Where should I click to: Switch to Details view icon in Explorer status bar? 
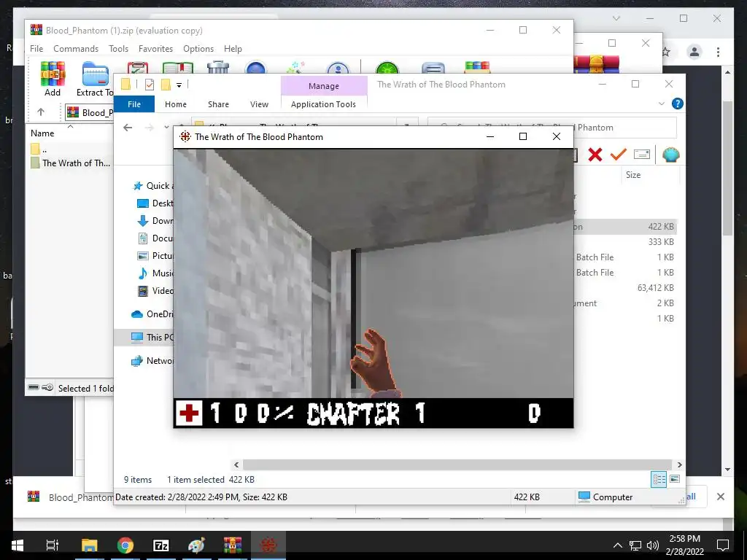[x=659, y=479]
